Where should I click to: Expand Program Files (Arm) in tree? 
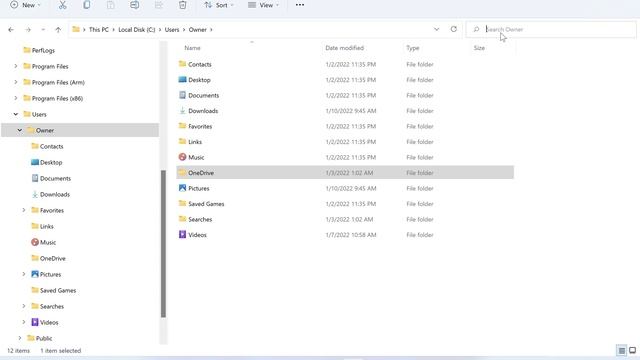(16, 82)
